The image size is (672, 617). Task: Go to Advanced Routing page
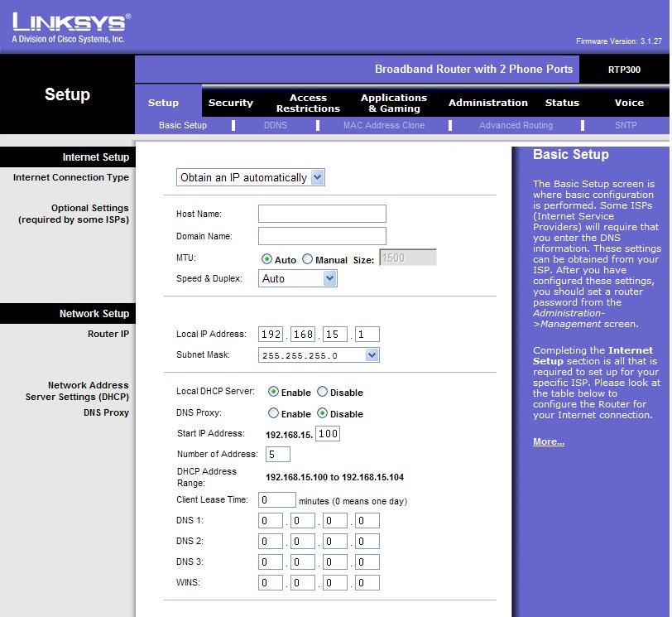click(516, 125)
